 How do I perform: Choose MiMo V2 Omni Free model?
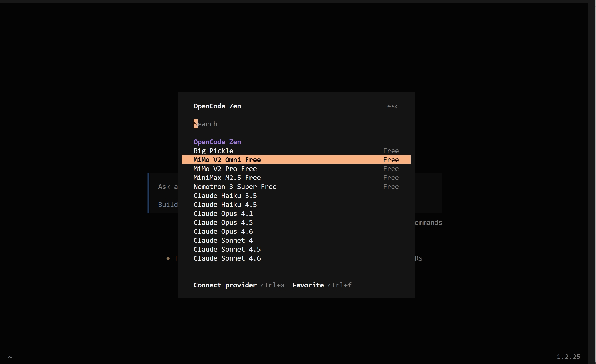point(296,160)
